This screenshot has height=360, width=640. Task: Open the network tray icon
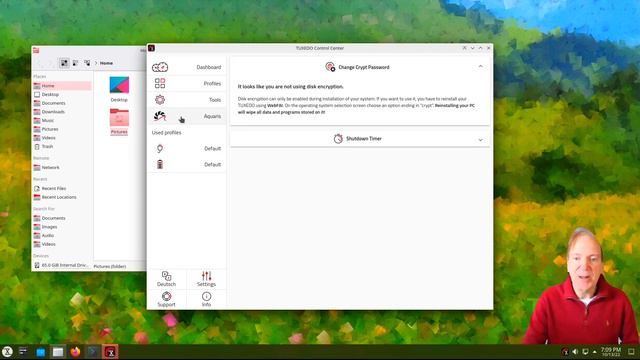pyautogui.click(x=585, y=352)
